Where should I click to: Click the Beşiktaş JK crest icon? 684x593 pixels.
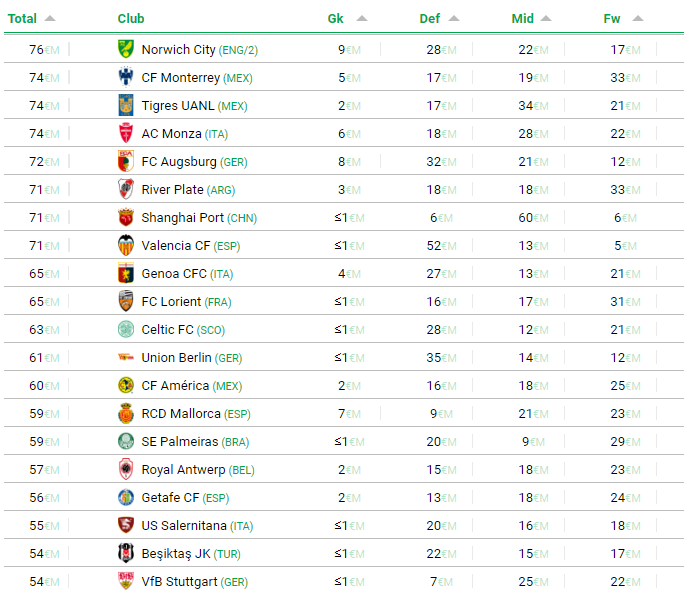pos(126,553)
